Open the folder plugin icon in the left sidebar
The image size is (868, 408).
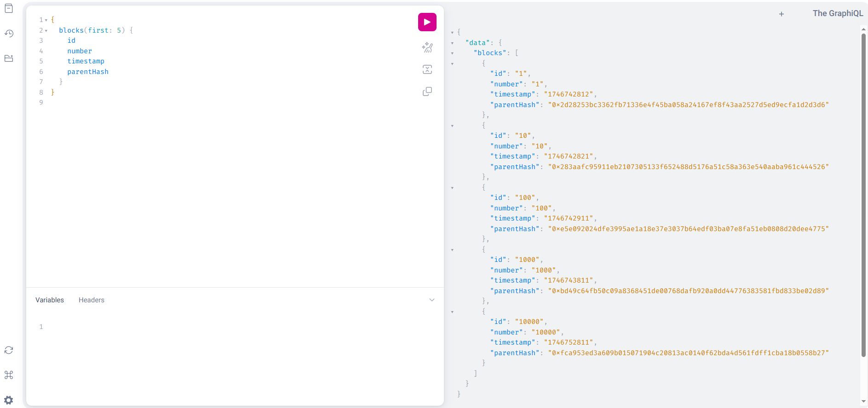pyautogui.click(x=9, y=58)
